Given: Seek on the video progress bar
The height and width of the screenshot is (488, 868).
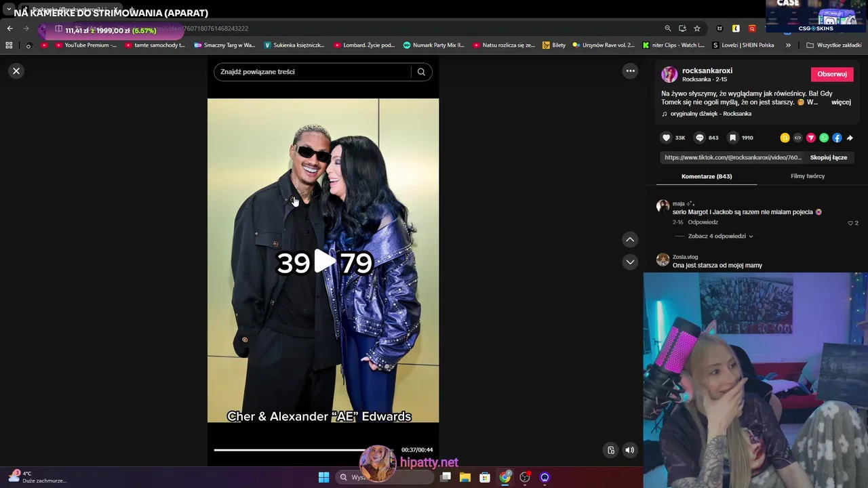Looking at the screenshot, I should 305,450.
